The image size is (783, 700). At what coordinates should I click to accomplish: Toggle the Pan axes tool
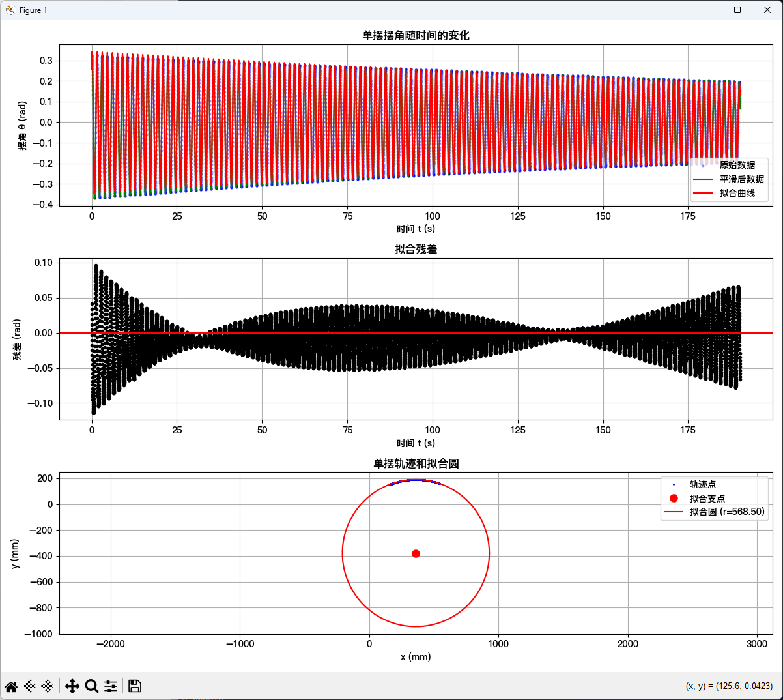pos(72,686)
